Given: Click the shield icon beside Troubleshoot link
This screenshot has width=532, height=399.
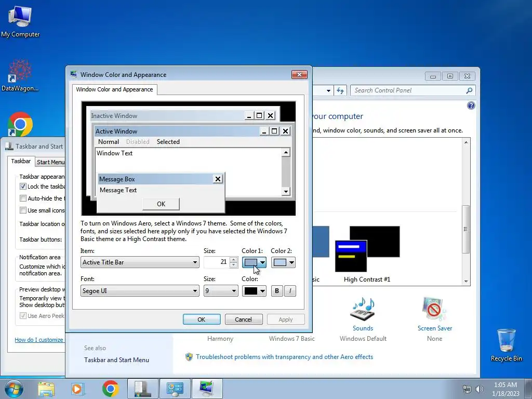Looking at the screenshot, I should (189, 357).
